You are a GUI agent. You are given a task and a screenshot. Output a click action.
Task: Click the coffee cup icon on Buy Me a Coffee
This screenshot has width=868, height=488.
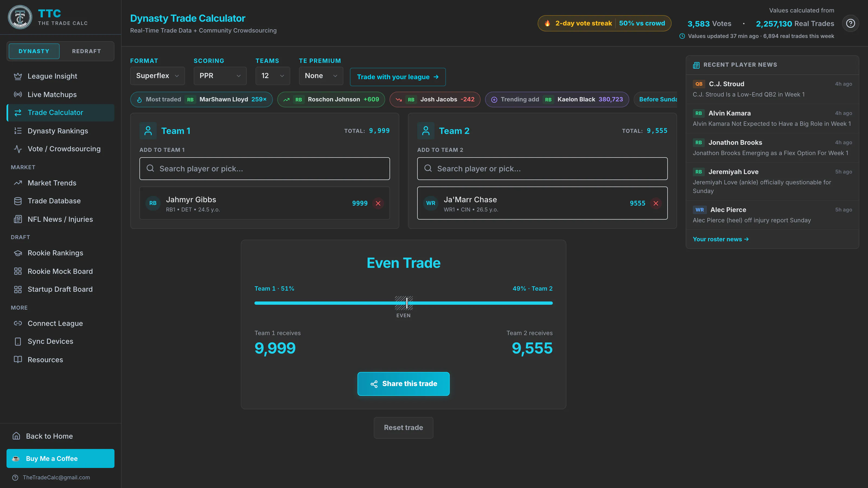(x=16, y=459)
